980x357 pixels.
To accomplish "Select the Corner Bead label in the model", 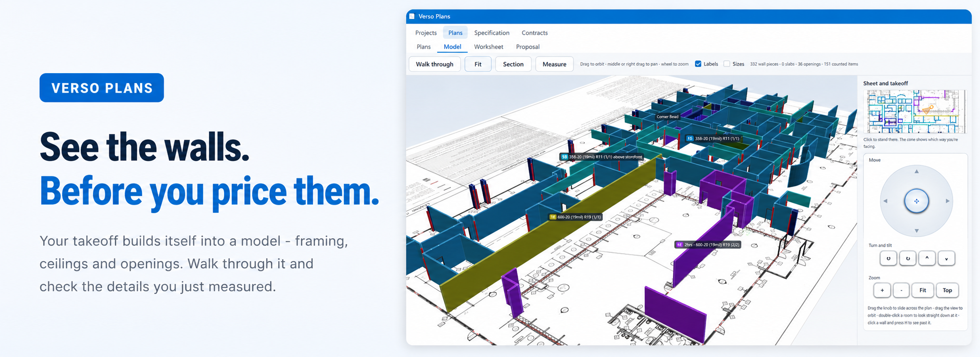I will tap(667, 116).
